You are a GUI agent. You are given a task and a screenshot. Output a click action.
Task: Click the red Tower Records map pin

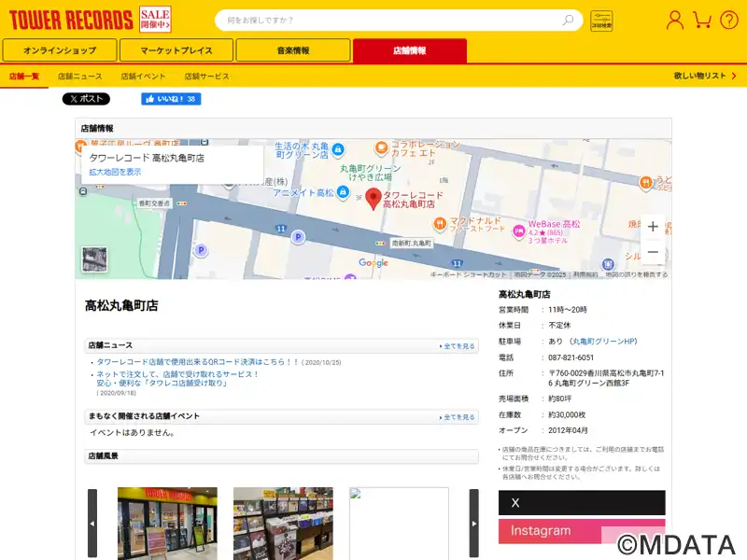tap(373, 199)
